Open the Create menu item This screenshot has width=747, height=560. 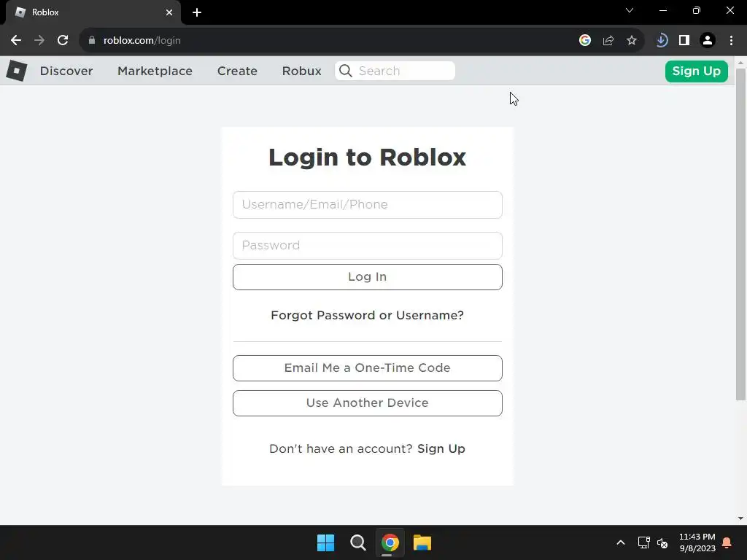click(237, 71)
